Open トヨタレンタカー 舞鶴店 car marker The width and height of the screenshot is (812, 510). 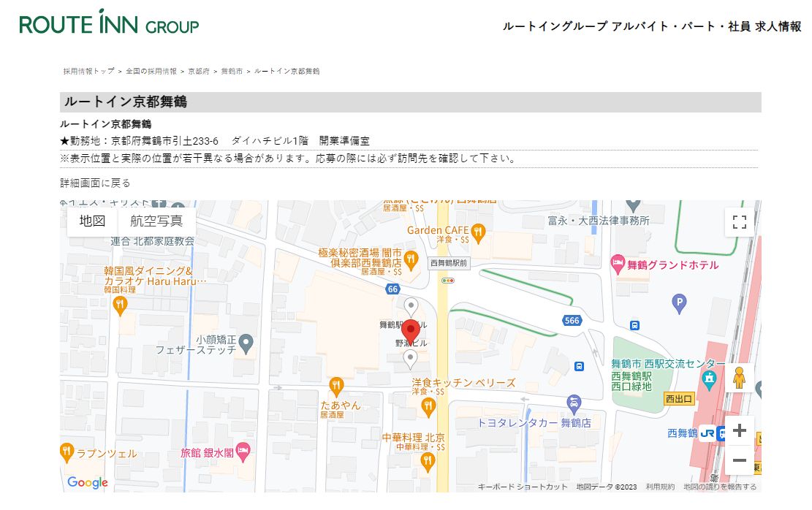pos(573,403)
